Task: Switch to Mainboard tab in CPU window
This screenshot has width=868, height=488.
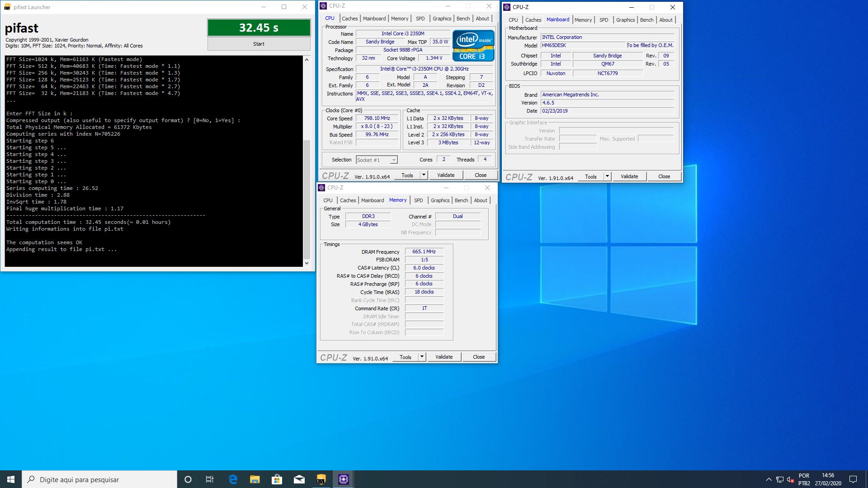Action: (374, 19)
